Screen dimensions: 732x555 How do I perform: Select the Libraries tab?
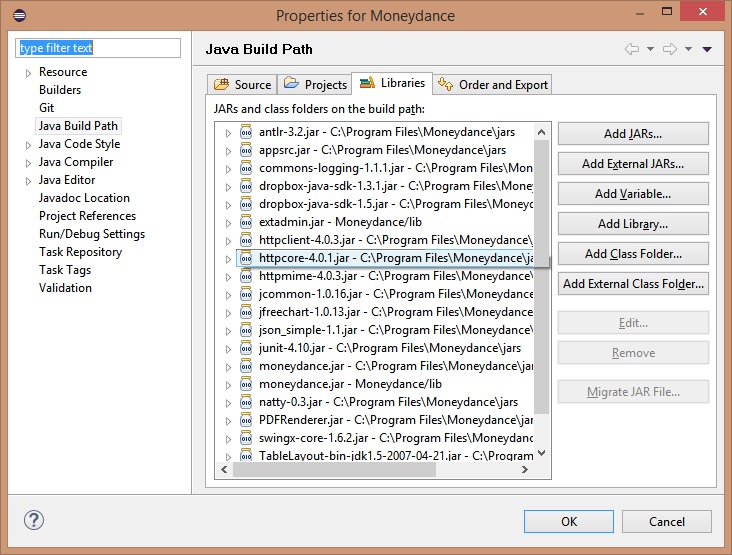392,83
